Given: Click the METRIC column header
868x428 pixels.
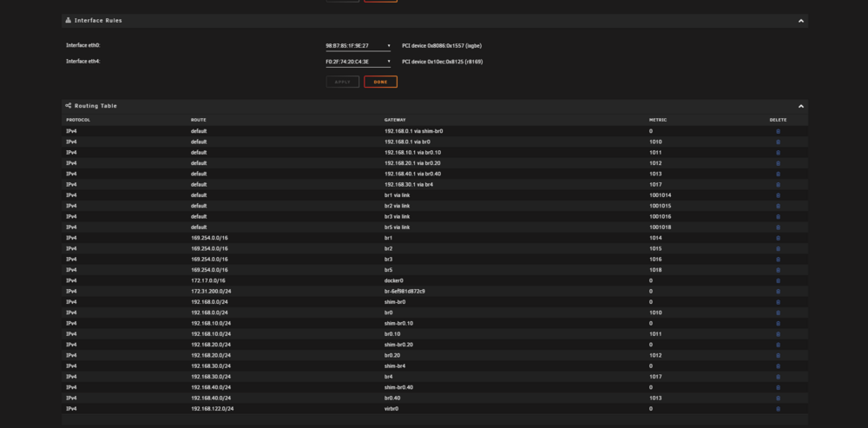Looking at the screenshot, I should 658,120.
